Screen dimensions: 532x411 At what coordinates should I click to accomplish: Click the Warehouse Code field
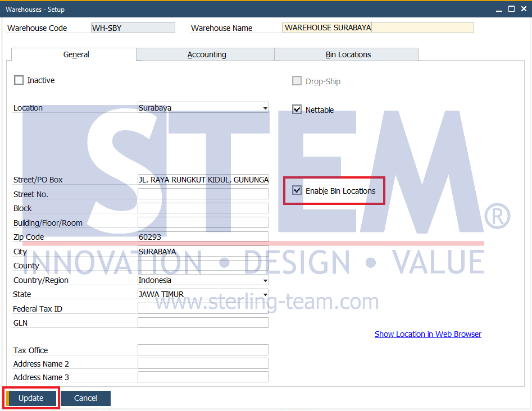(133, 28)
